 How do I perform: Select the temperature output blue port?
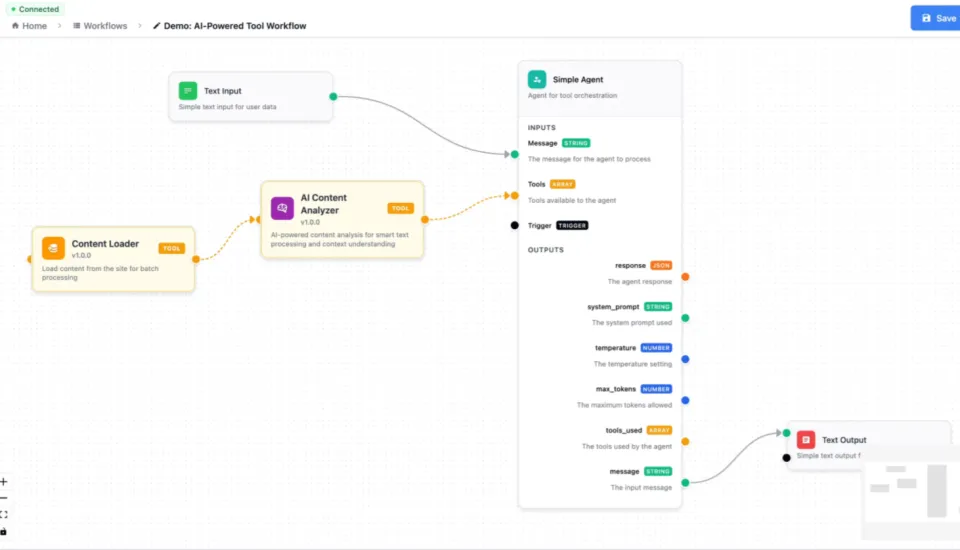click(x=685, y=359)
